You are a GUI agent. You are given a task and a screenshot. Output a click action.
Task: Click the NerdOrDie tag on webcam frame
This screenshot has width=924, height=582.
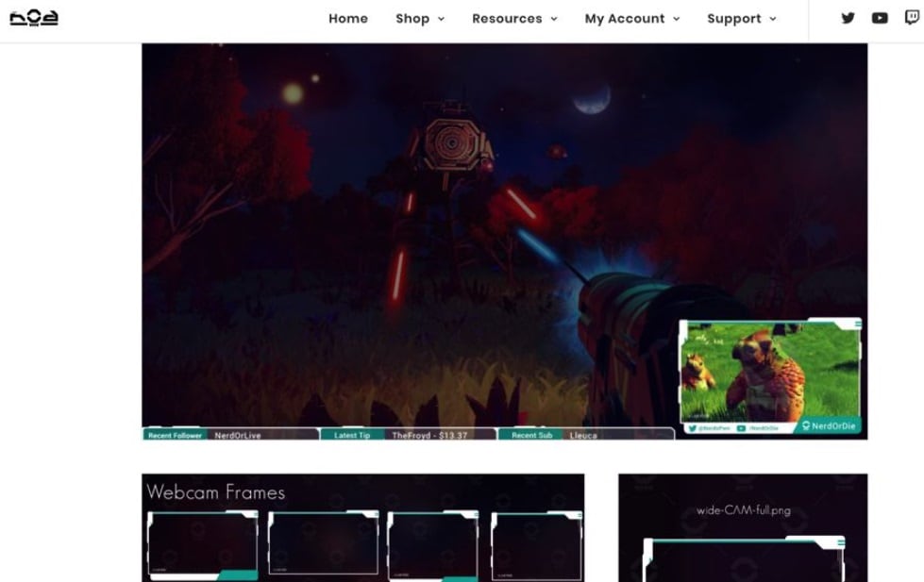pos(828,426)
